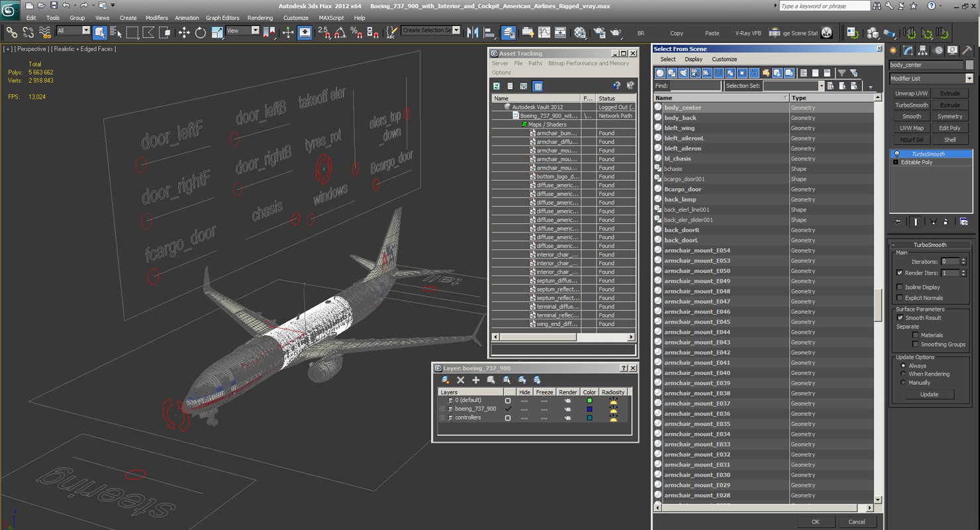The height and width of the screenshot is (530, 980).
Task: Open the MAXScript menu
Action: click(331, 18)
